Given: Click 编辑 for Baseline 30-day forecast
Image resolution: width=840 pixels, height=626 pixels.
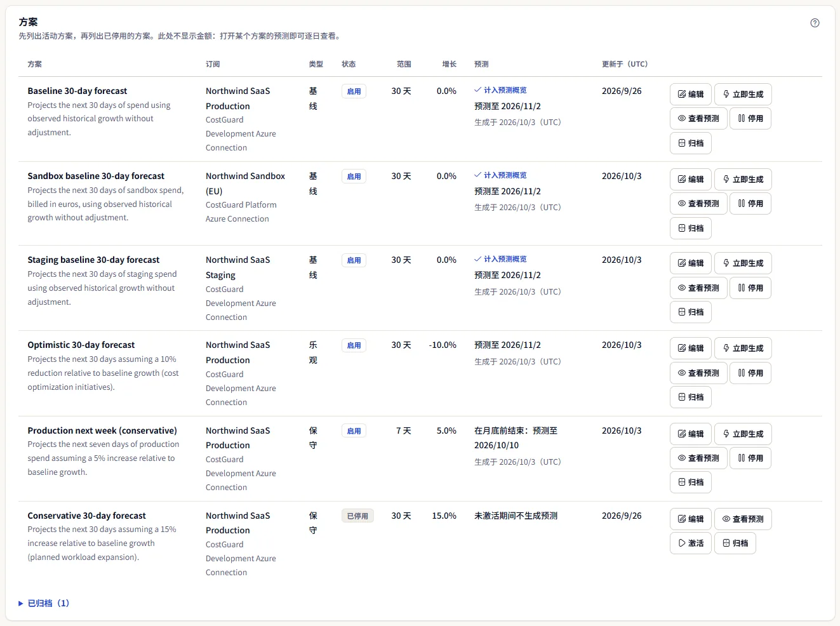Looking at the screenshot, I should [x=691, y=94].
